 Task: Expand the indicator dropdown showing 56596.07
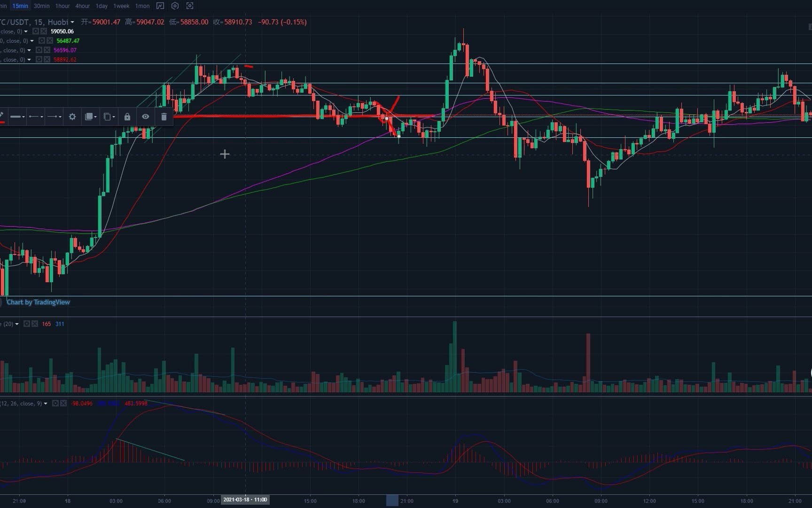(x=29, y=50)
